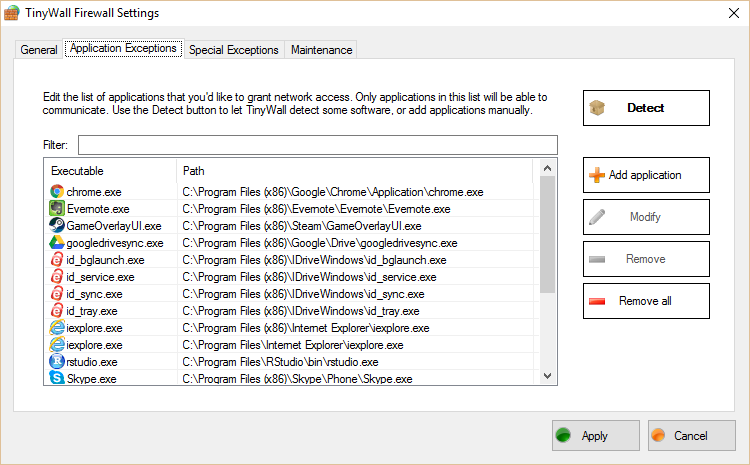
Task: Sort by the Executable column header
Action: coord(110,171)
